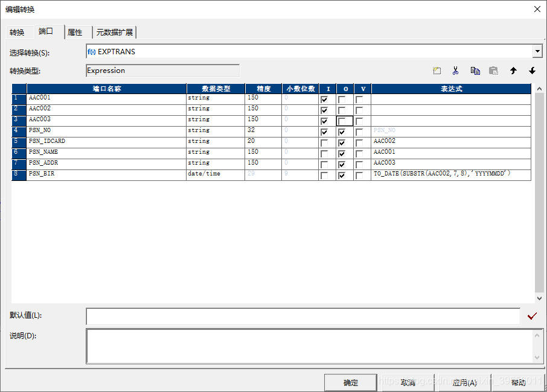The width and height of the screenshot is (547, 392).
Task: Click the 确定 button
Action: (x=351, y=382)
